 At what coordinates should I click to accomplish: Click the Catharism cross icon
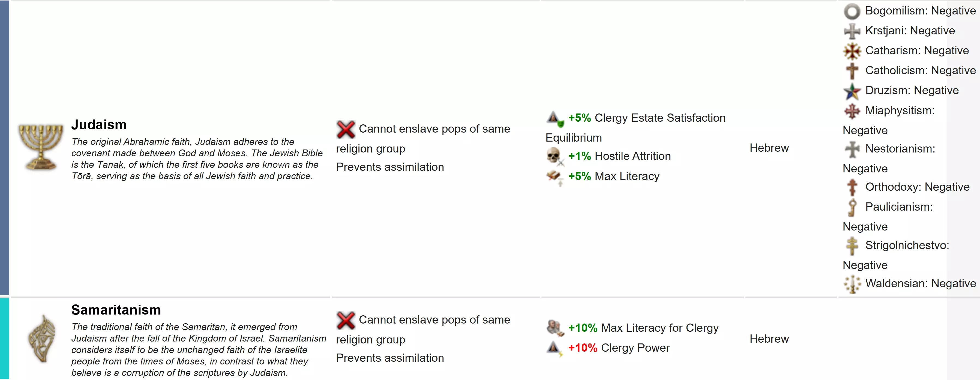852,51
